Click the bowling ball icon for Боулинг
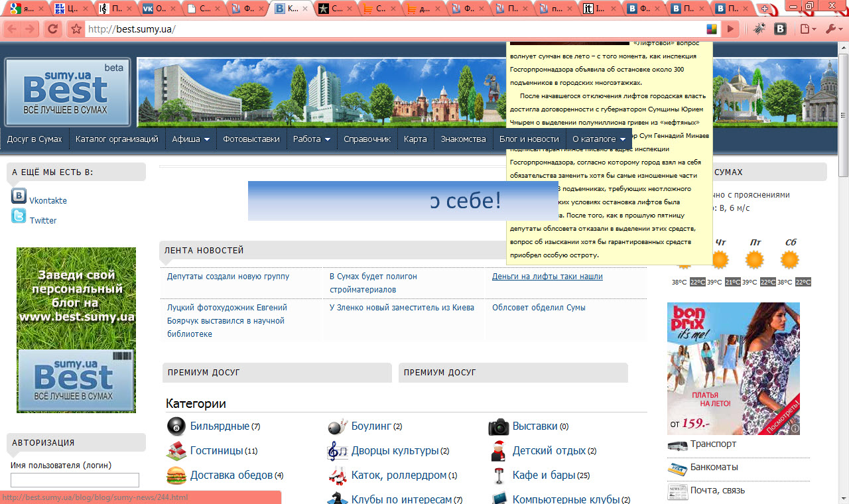This screenshot has height=504, width=849. tap(338, 426)
